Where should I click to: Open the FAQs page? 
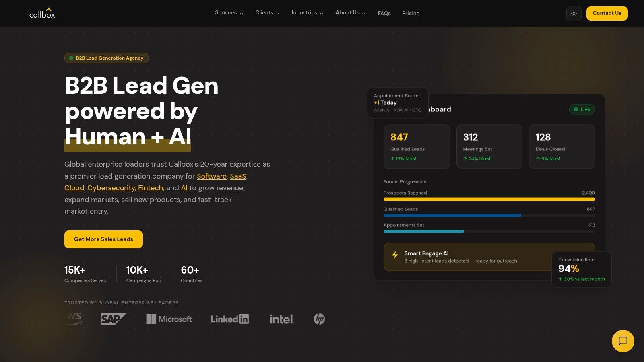tap(384, 13)
